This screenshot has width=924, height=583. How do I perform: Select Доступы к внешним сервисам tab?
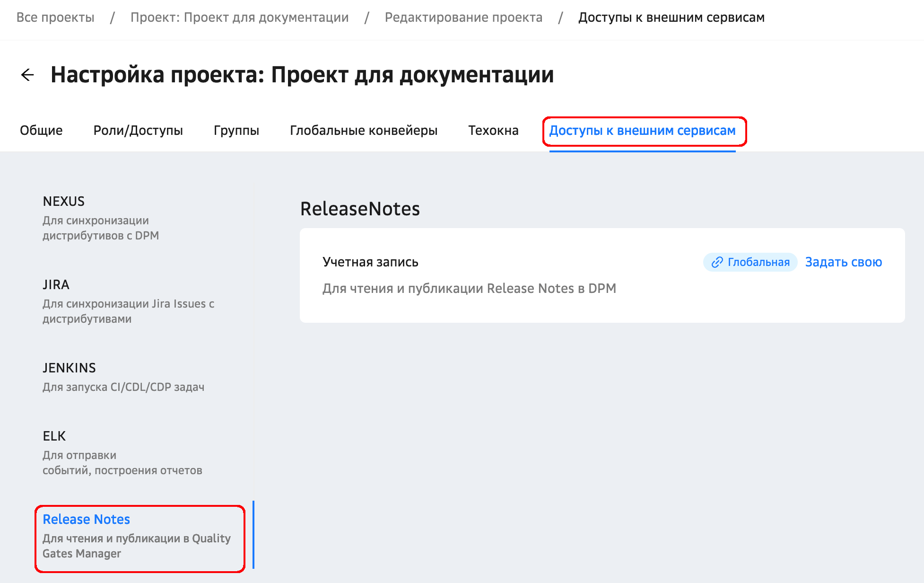click(642, 131)
